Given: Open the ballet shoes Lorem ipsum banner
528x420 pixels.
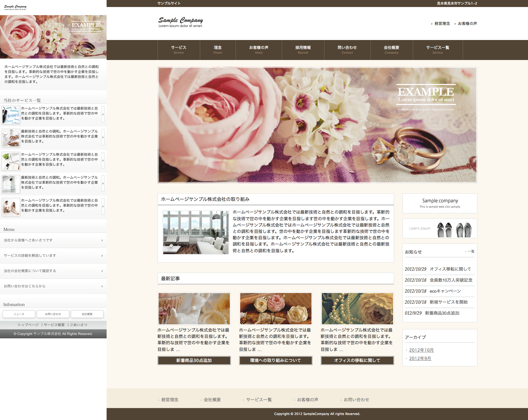Looking at the screenshot, I should click(x=440, y=229).
